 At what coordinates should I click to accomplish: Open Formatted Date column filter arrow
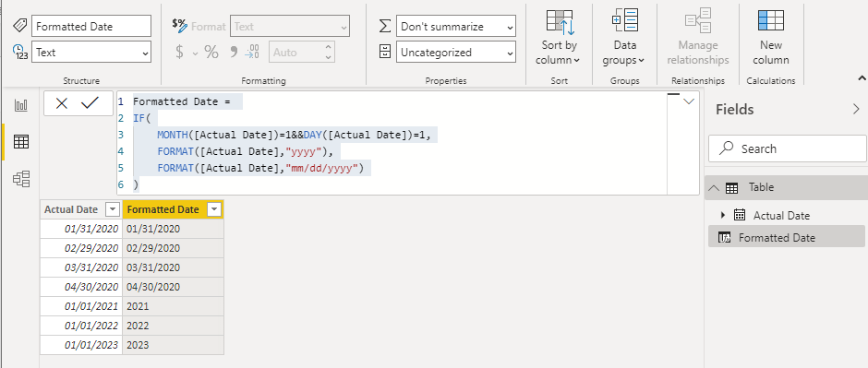(x=213, y=210)
